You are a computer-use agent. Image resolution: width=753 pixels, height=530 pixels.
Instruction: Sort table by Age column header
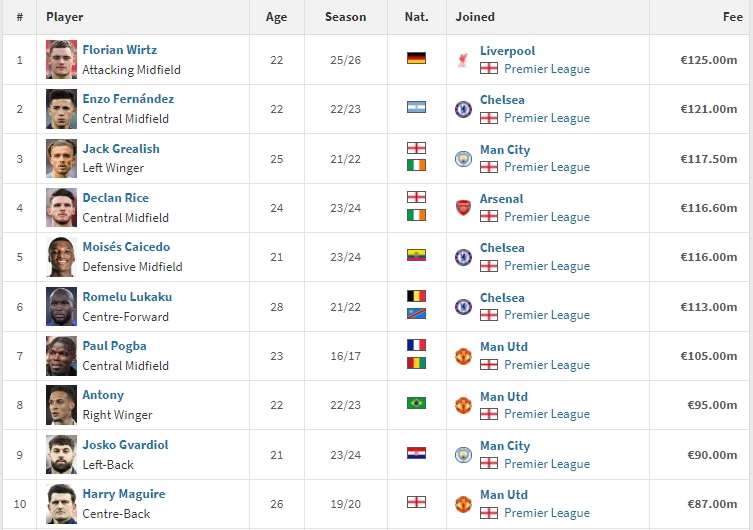[276, 17]
